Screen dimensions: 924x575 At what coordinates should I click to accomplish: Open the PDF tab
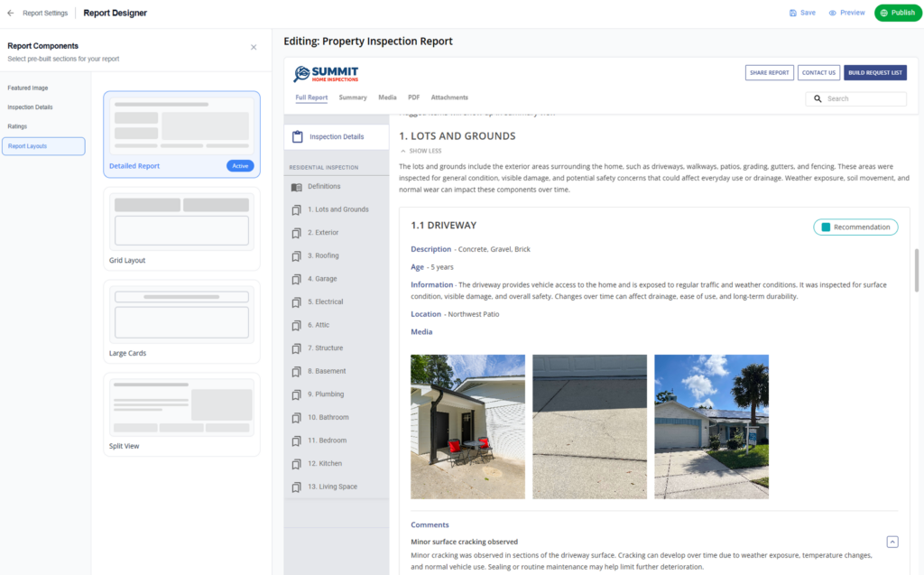coord(414,97)
